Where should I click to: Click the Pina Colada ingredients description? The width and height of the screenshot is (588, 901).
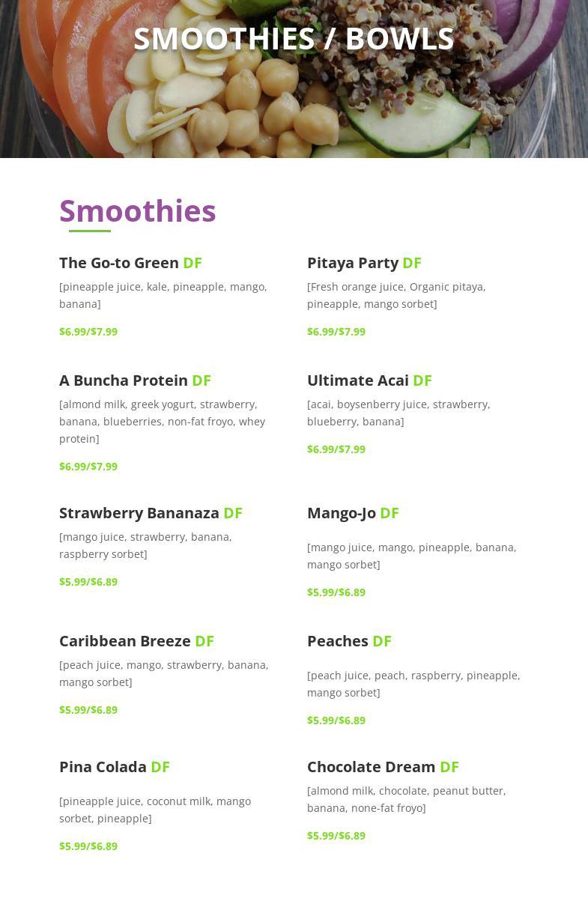coord(155,810)
